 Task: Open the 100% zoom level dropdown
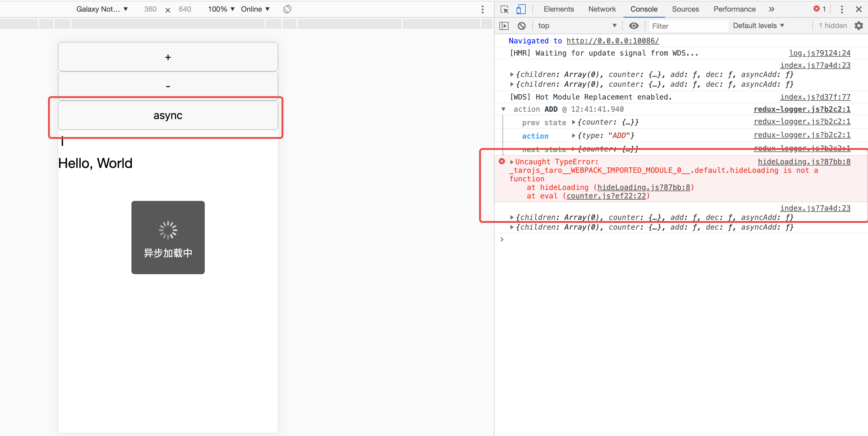pyautogui.click(x=221, y=9)
